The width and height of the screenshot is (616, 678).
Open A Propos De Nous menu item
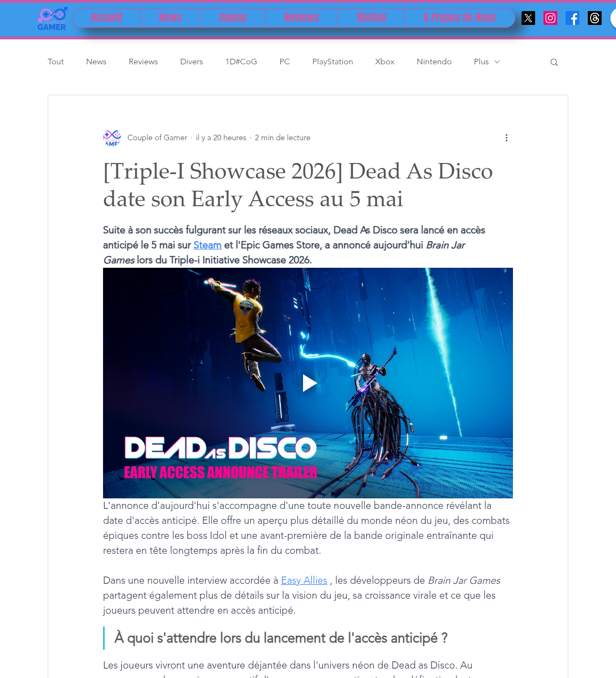coord(460,18)
